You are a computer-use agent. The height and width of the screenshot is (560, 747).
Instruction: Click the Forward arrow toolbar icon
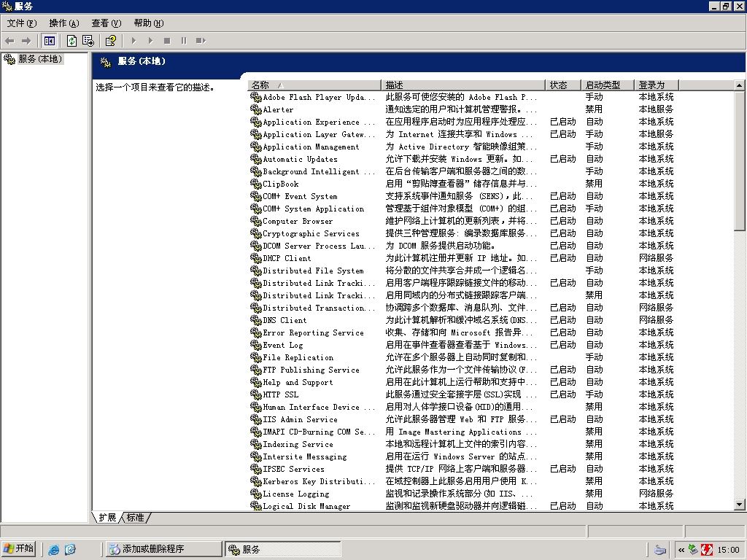[26, 41]
